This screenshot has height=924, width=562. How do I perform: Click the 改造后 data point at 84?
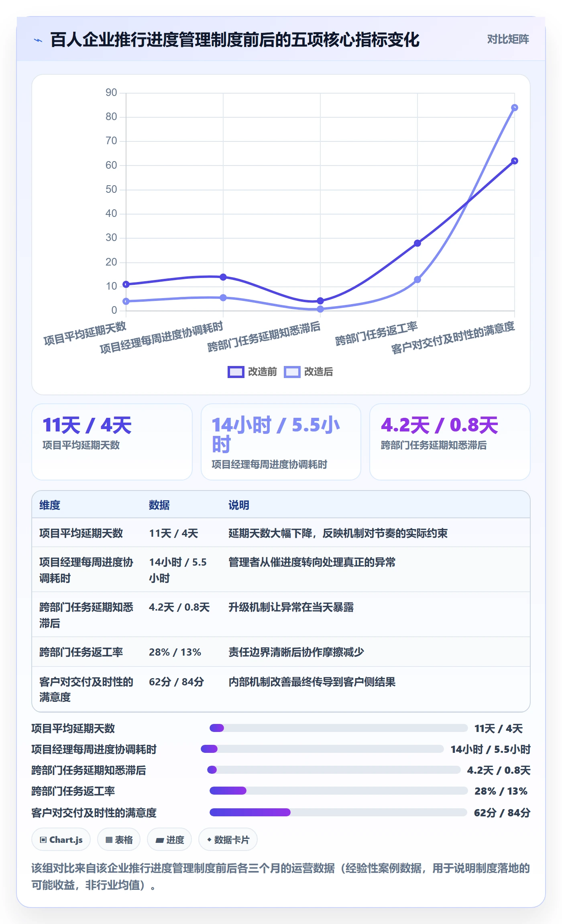tap(514, 108)
